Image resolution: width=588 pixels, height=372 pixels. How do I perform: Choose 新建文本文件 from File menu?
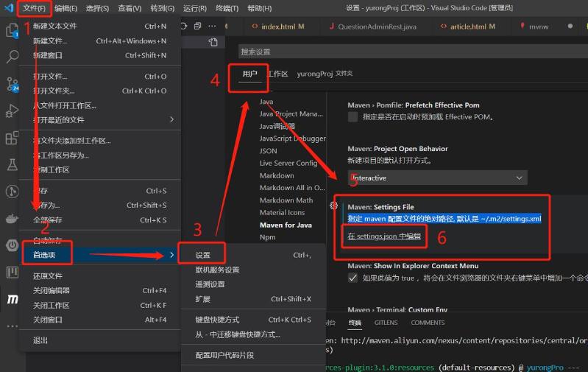click(x=100, y=26)
